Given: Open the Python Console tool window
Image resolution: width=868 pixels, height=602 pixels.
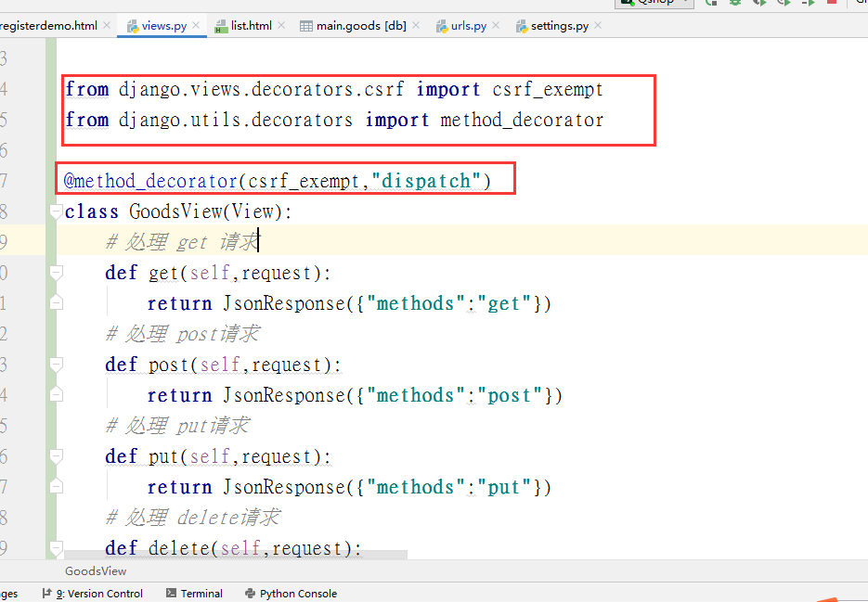Looking at the screenshot, I should [x=291, y=594].
